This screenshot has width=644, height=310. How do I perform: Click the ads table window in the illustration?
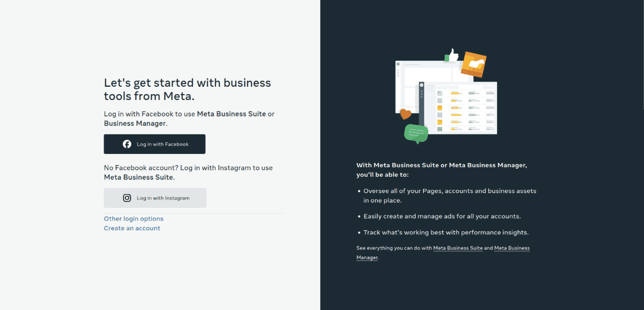[x=458, y=108]
